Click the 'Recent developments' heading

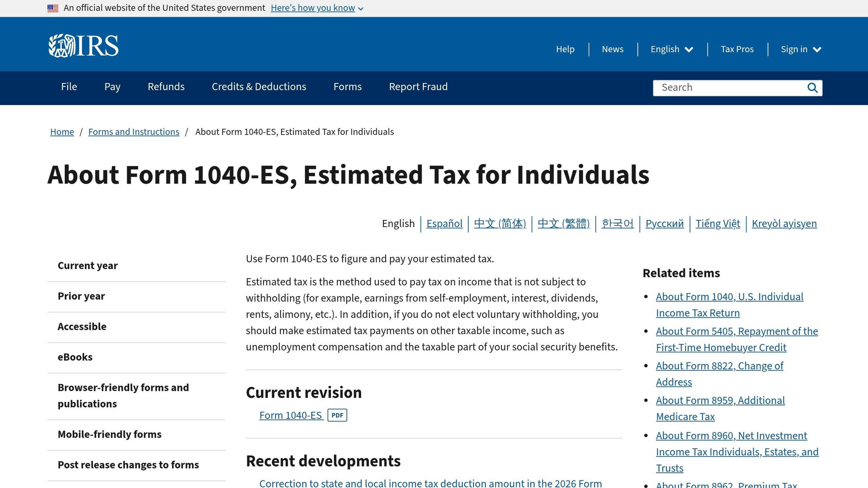point(323,461)
